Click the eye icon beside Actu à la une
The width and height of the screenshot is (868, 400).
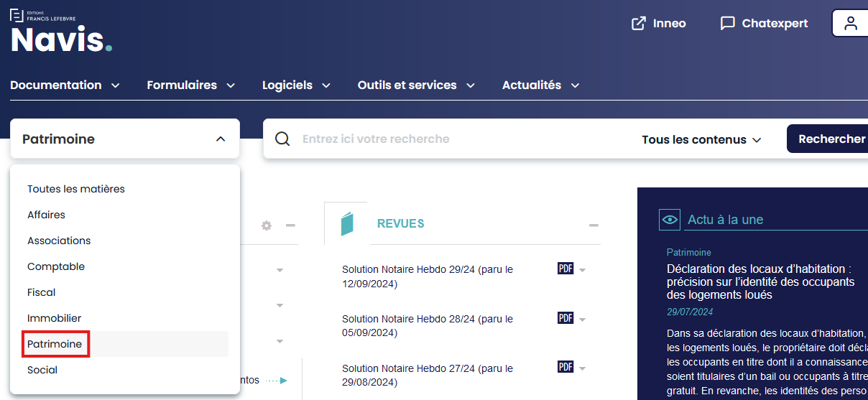coord(670,220)
